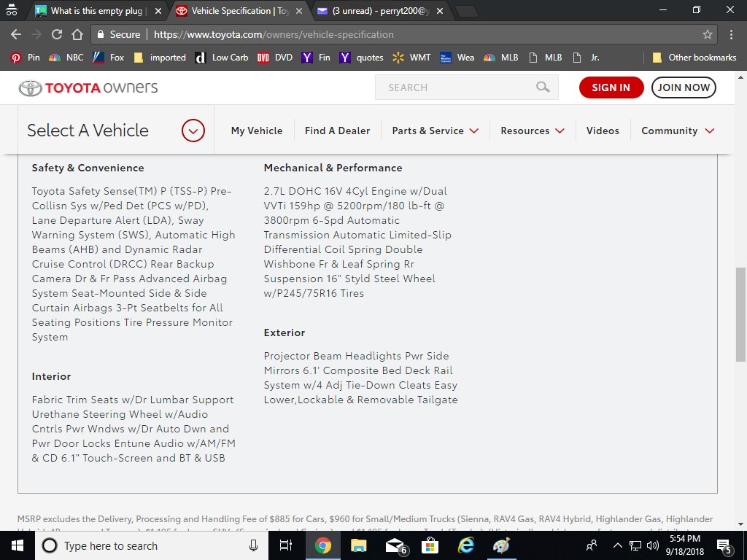Expand the Parts & Service menu

(x=435, y=131)
